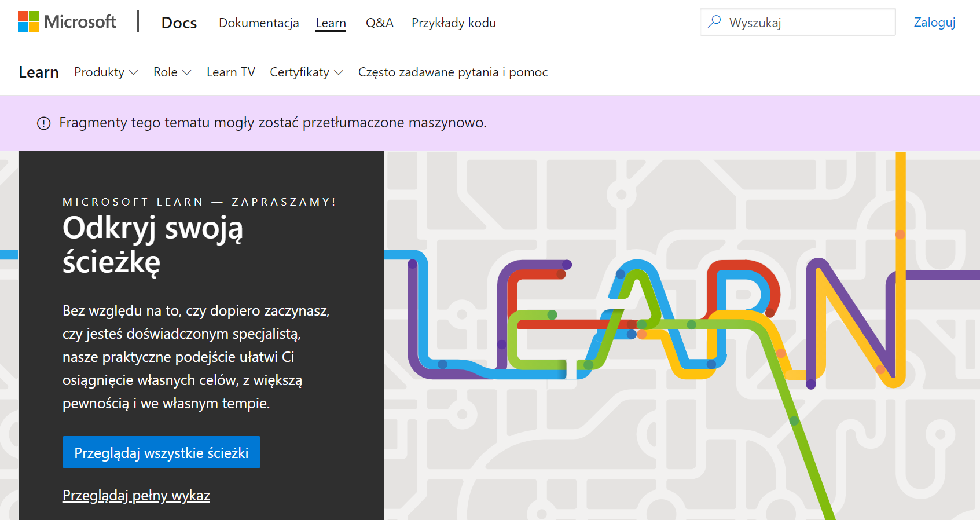Click the Microsoft logo

click(67, 22)
